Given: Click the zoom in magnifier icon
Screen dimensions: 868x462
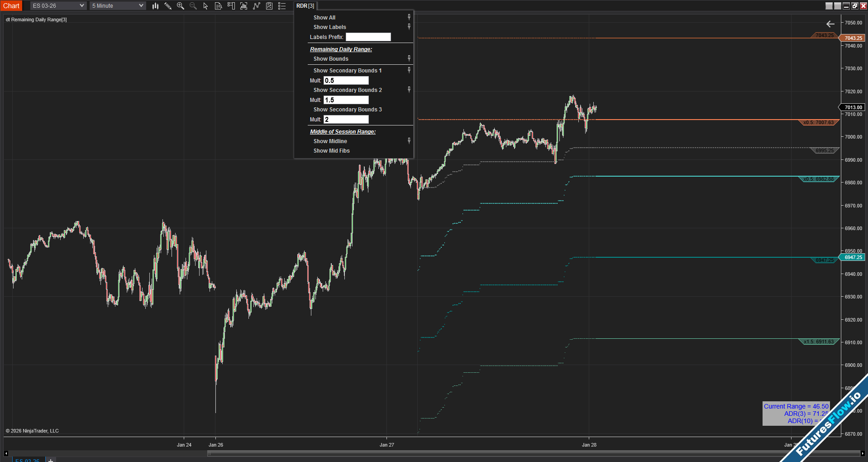Looking at the screenshot, I should 181,6.
